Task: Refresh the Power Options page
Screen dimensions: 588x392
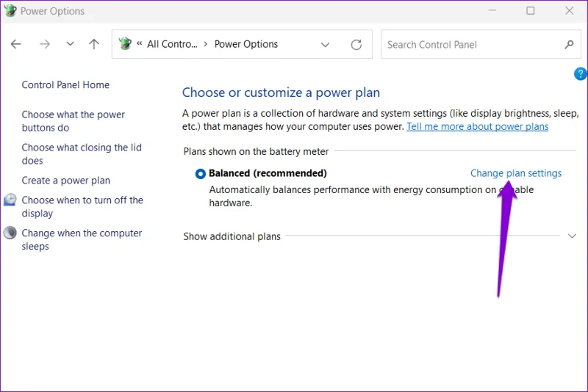Action: point(356,45)
